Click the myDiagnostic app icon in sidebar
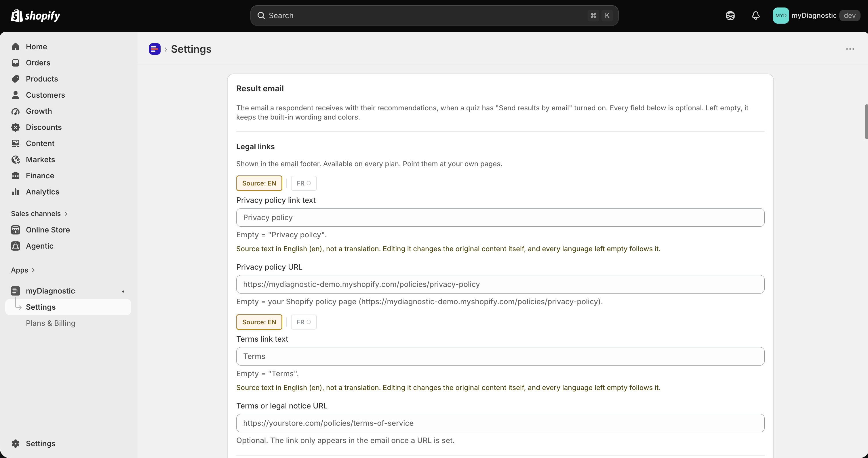Viewport: 868px width, 458px height. click(16, 291)
